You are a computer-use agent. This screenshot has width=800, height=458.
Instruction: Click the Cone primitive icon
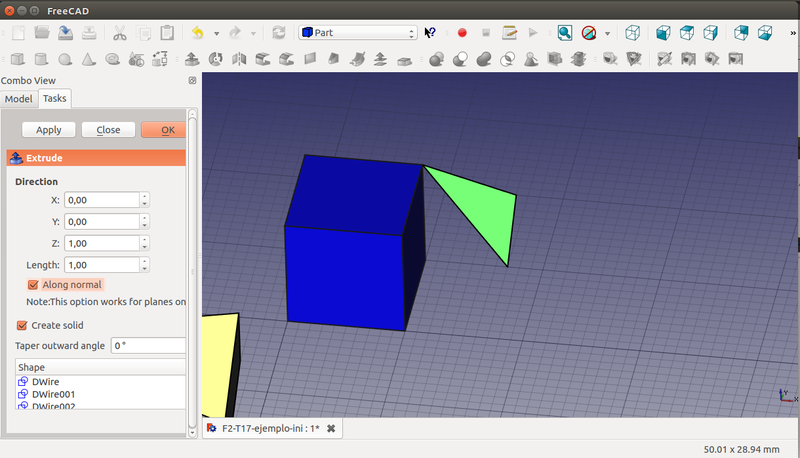89,59
